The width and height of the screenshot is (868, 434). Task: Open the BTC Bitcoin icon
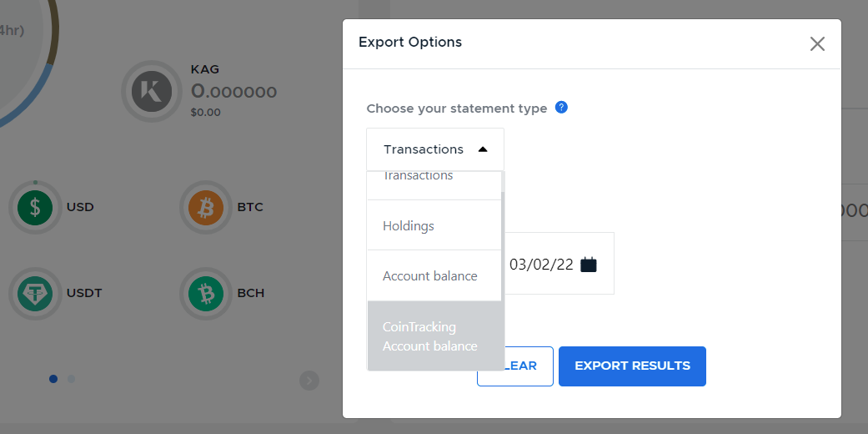206,207
